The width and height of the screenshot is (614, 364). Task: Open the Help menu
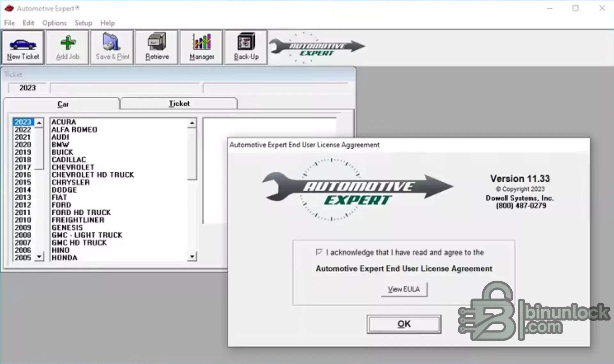[107, 23]
